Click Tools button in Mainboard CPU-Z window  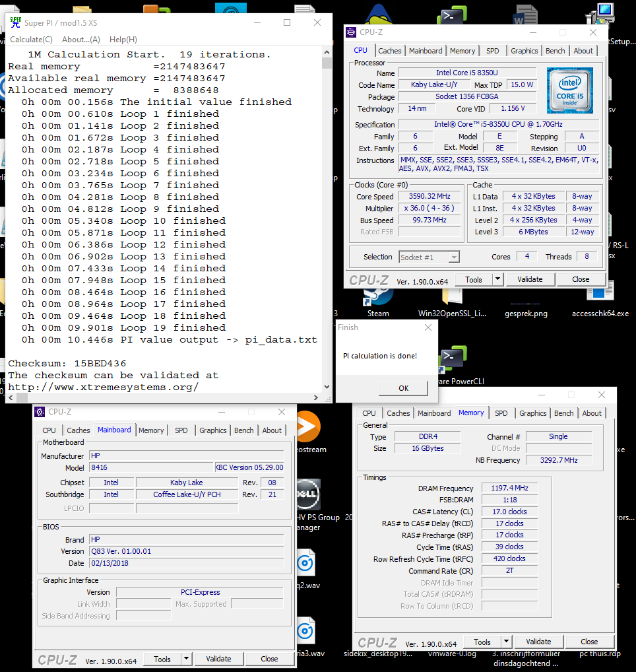[x=162, y=659]
